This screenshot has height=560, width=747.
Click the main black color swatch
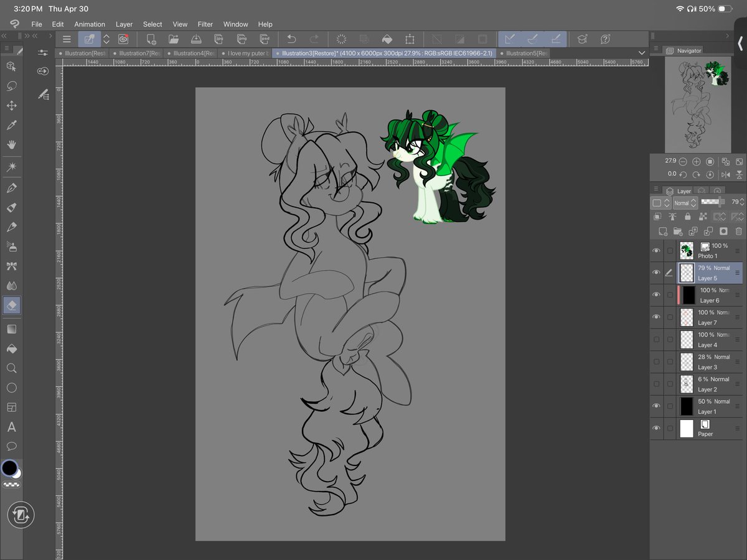coord(9,468)
